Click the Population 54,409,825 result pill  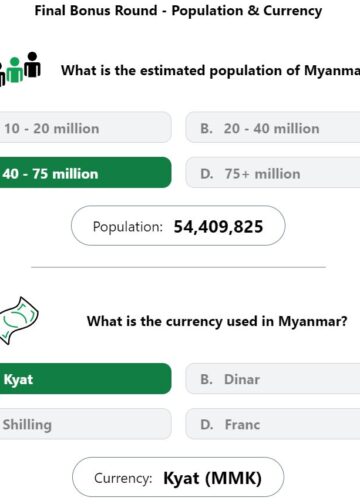(x=178, y=226)
